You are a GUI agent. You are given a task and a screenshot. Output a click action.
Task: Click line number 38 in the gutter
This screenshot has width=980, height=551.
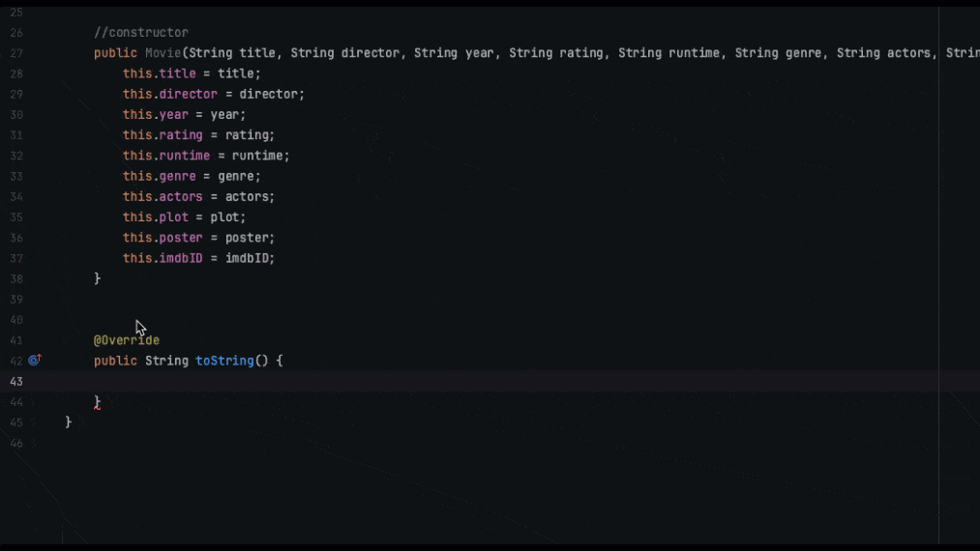pyautogui.click(x=16, y=279)
